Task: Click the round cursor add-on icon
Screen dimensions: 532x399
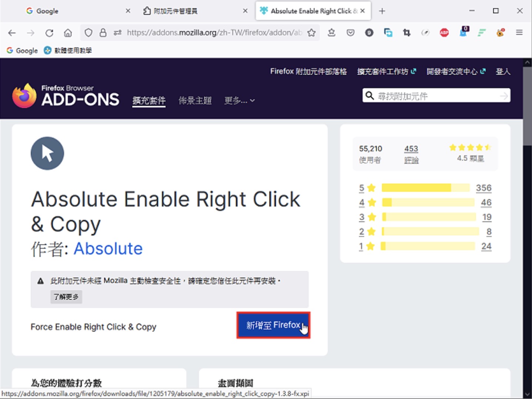Action: (x=47, y=153)
